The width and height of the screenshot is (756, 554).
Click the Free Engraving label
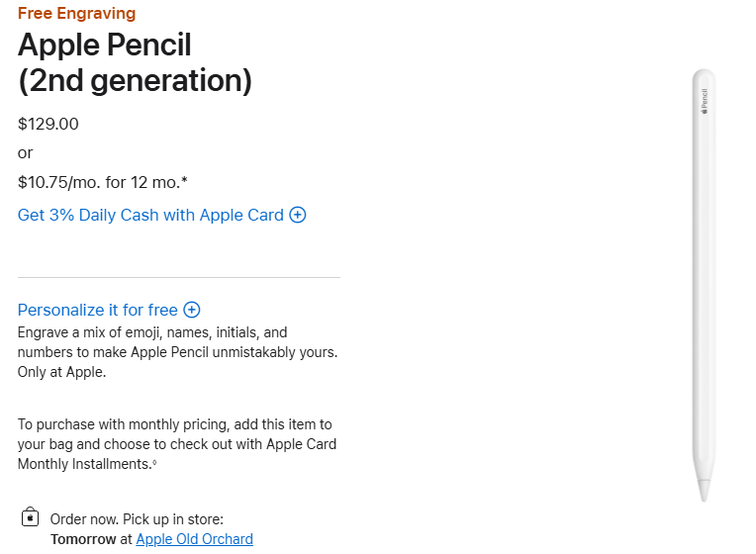(x=77, y=14)
